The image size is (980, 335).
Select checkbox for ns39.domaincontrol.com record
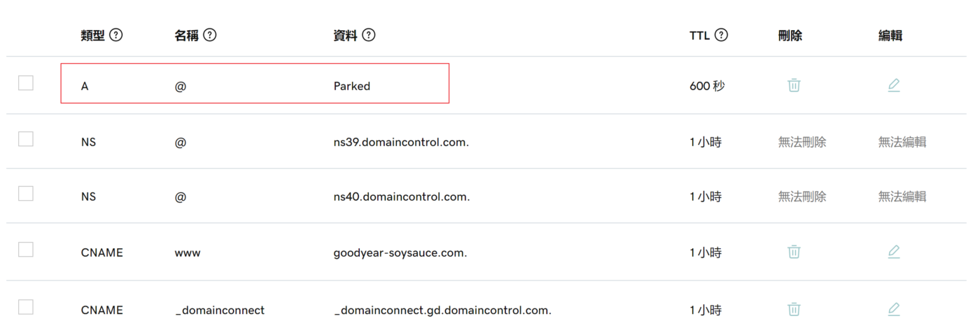(26, 139)
